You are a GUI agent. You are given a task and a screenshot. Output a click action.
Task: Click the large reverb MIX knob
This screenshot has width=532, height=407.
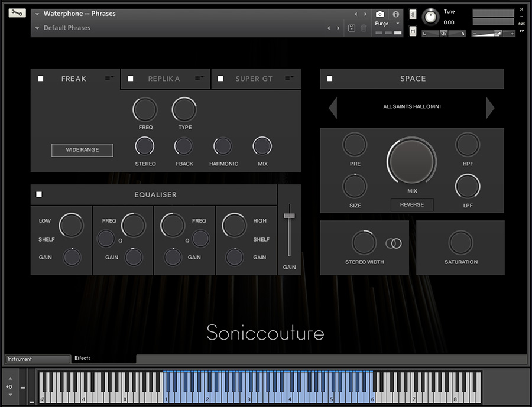(x=411, y=161)
